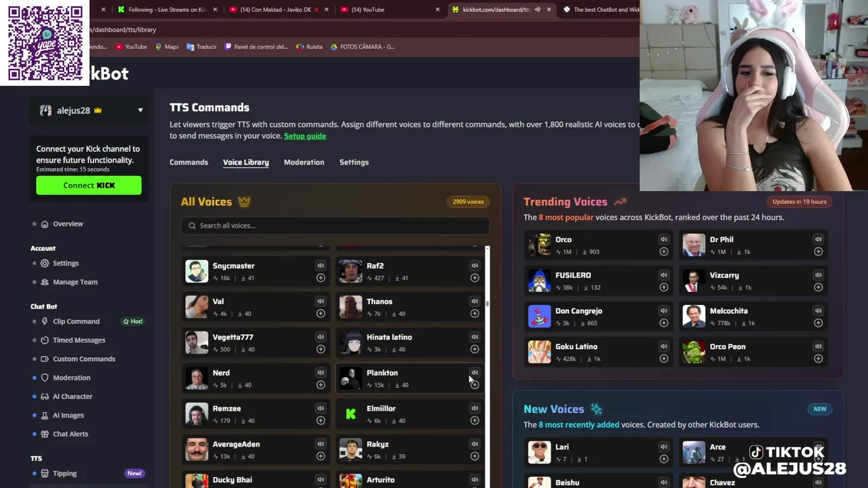The height and width of the screenshot is (488, 868).
Task: Open the Moderation tab
Action: click(x=304, y=162)
